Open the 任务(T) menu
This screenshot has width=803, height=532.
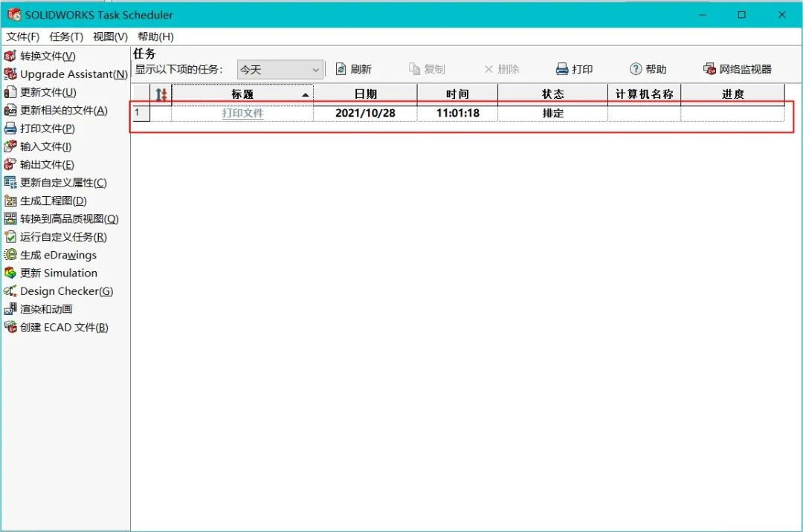66,36
